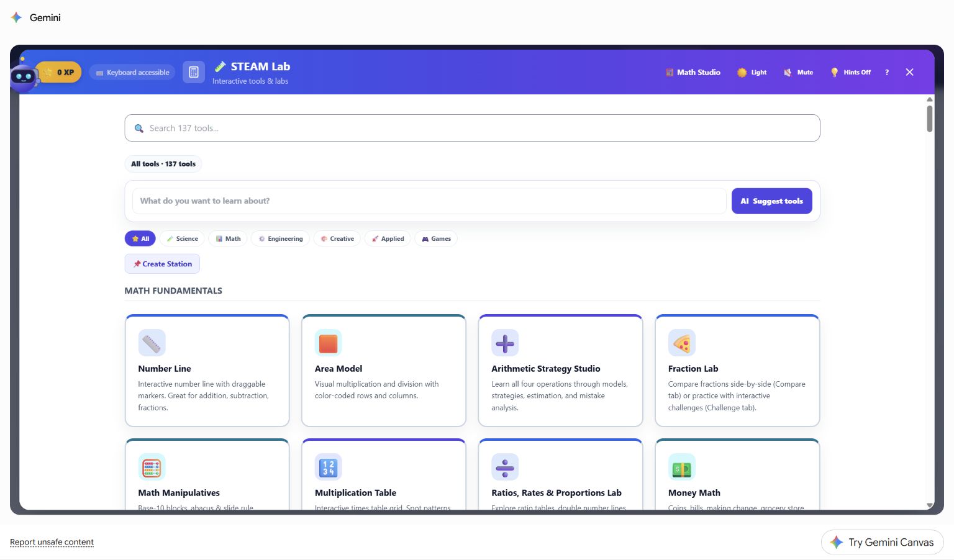Click the Create Station button
954x560 pixels.
tap(162, 264)
